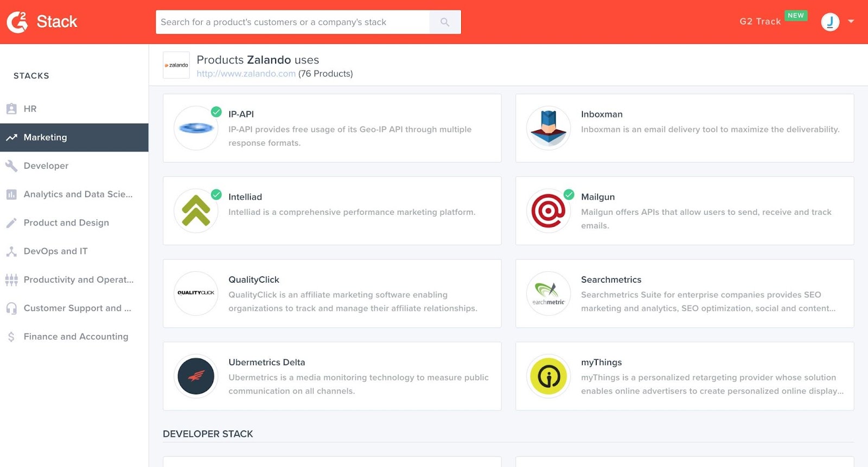Open Customer Support stack
The height and width of the screenshot is (467, 868).
coord(74,308)
